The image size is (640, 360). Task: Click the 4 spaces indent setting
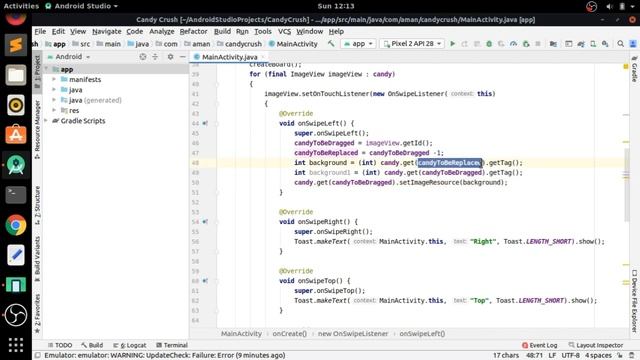point(598,355)
